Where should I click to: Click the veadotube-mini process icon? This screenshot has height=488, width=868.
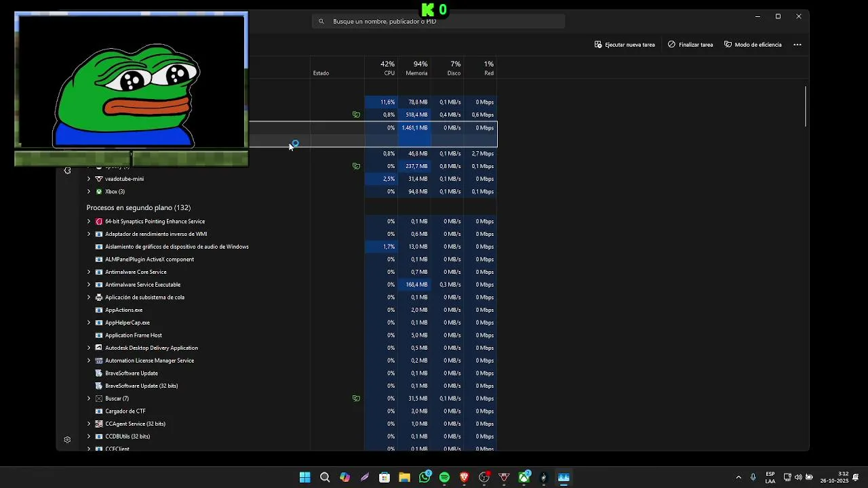tap(99, 179)
